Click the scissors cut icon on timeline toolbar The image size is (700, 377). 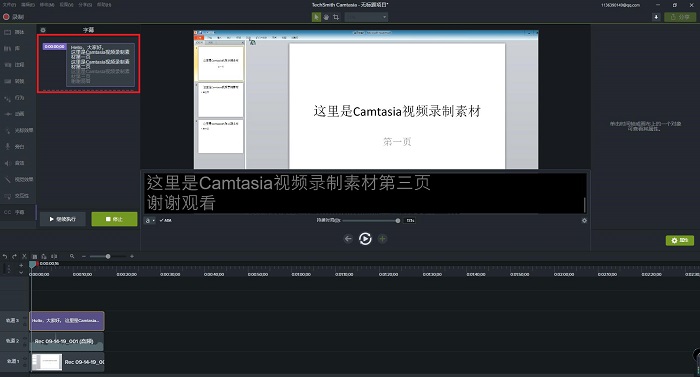point(24,256)
